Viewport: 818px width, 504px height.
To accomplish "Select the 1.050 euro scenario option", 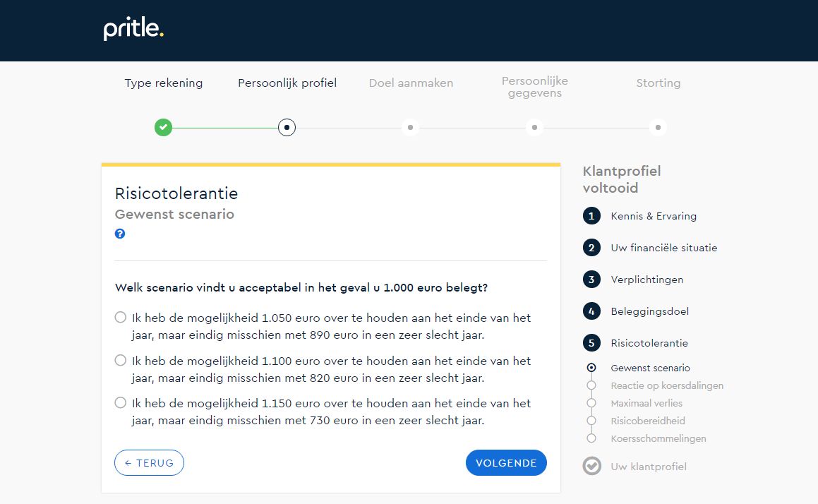I will click(121, 318).
